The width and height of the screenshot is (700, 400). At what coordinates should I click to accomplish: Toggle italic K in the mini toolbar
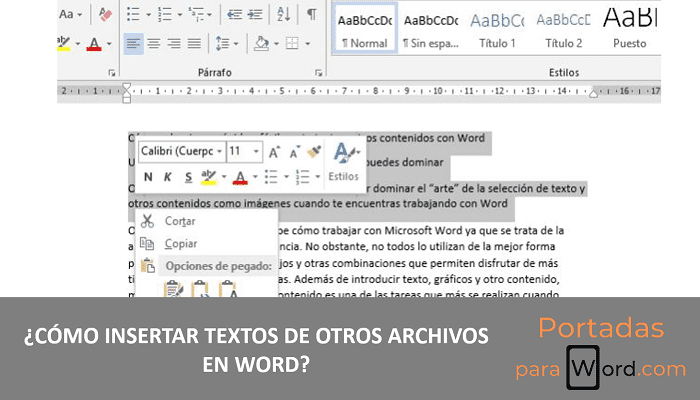click(168, 177)
